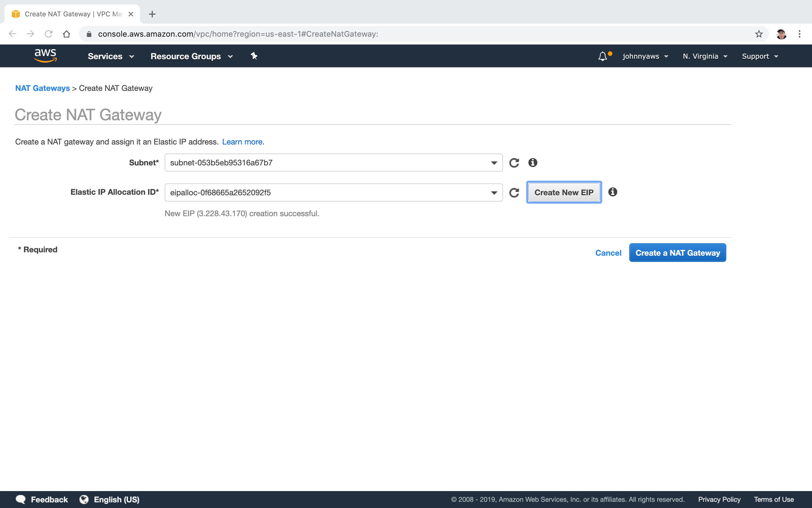
Task: Click Create a NAT Gateway button
Action: (x=678, y=253)
